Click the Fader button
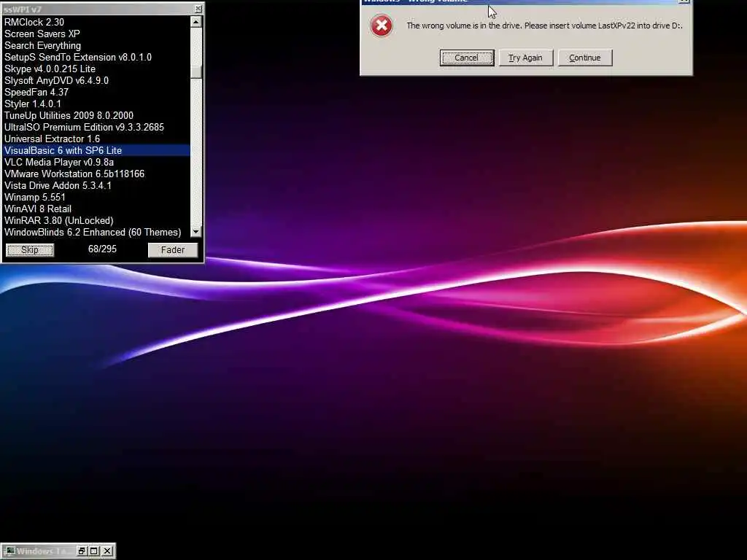 (x=172, y=250)
